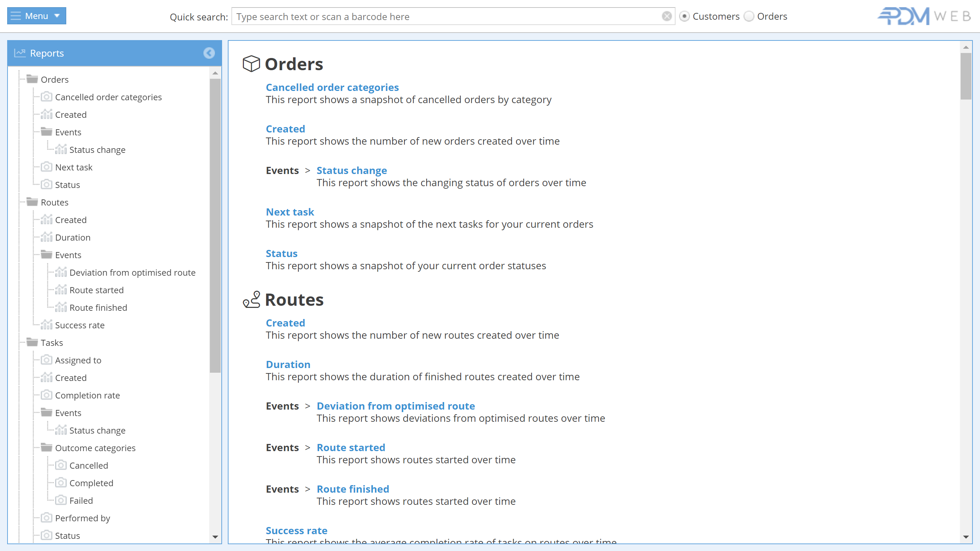Collapse the Events folder under Orders

47,131
